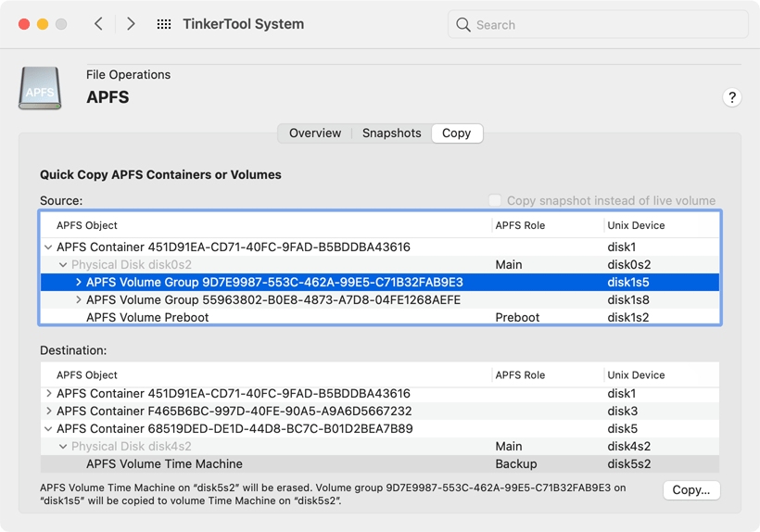The height and width of the screenshot is (532, 760).
Task: Go back with the left chevron button
Action: 98,24
